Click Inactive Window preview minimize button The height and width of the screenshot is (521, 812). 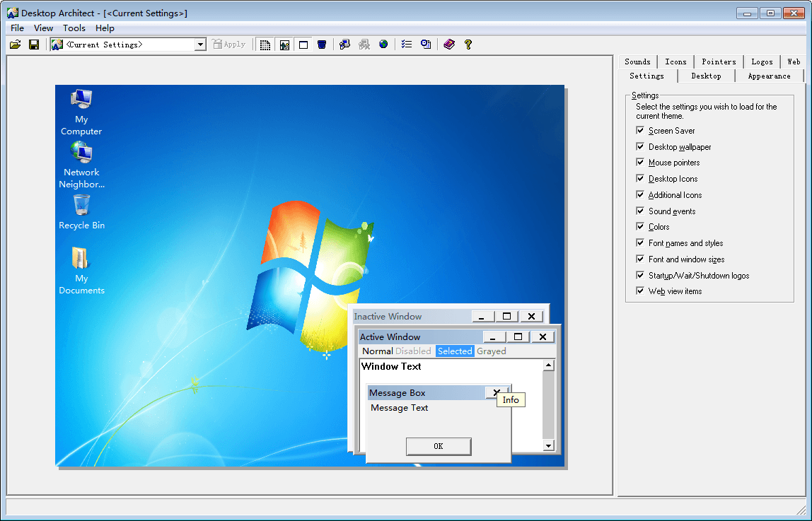[x=483, y=316]
